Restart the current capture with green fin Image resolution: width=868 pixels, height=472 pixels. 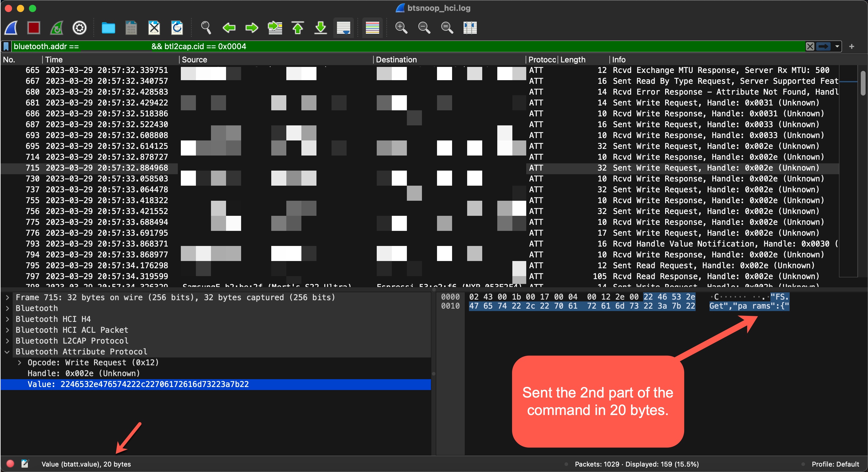57,28
